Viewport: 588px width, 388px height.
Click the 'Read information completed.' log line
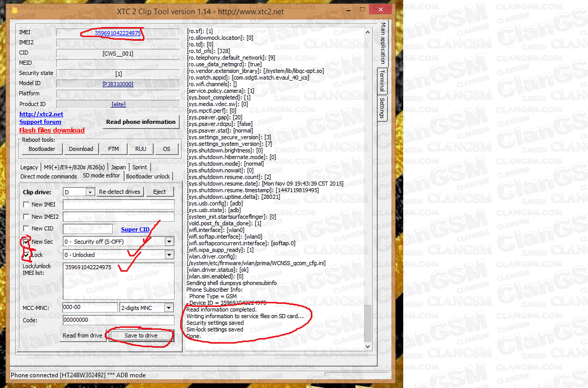tap(222, 309)
